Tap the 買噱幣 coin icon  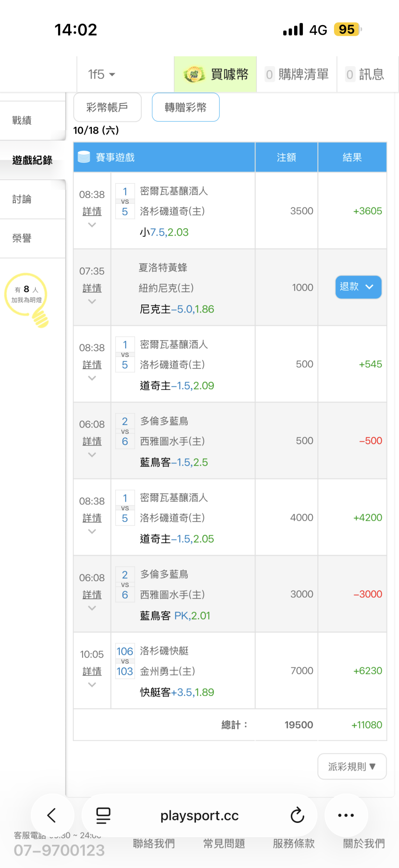[194, 74]
